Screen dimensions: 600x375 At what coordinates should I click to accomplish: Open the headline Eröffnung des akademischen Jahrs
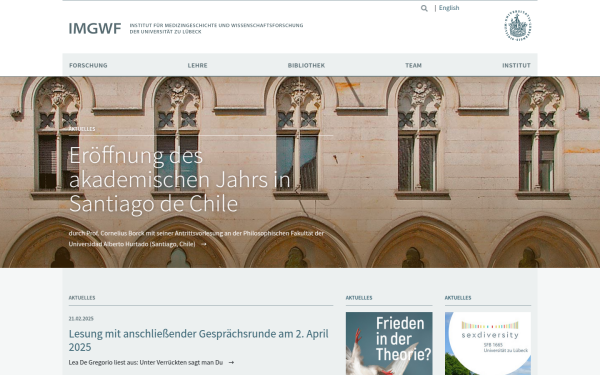click(180, 179)
